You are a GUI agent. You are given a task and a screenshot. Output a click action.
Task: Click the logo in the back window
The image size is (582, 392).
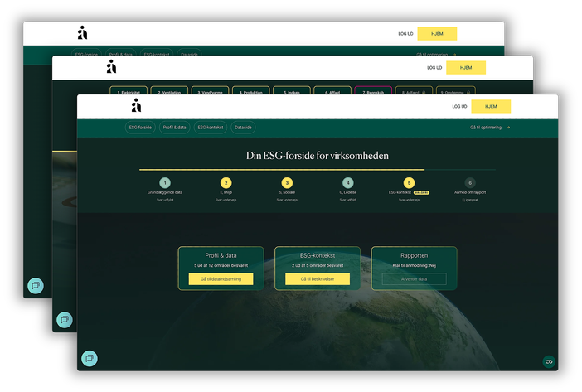pos(82,33)
